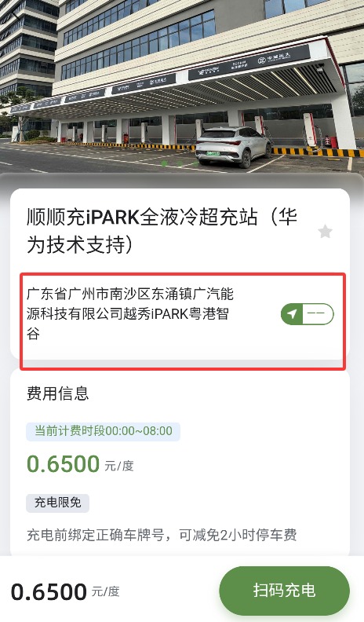Tap the distance '--' indicator
This screenshot has height=622, width=364.
(x=316, y=314)
